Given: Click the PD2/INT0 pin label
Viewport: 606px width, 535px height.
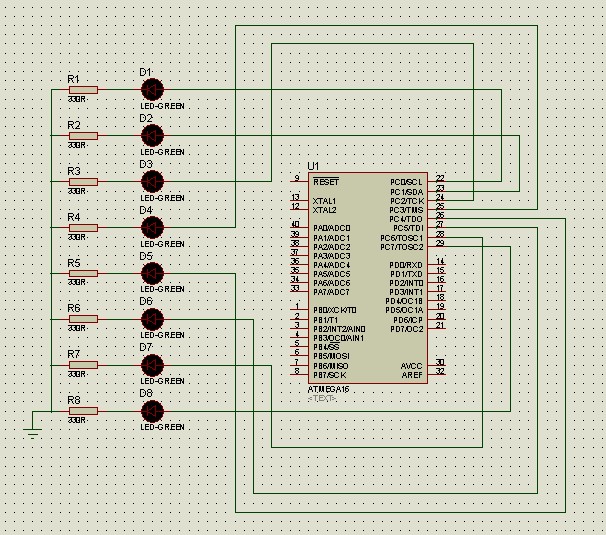Looking at the screenshot, I should tap(406, 283).
